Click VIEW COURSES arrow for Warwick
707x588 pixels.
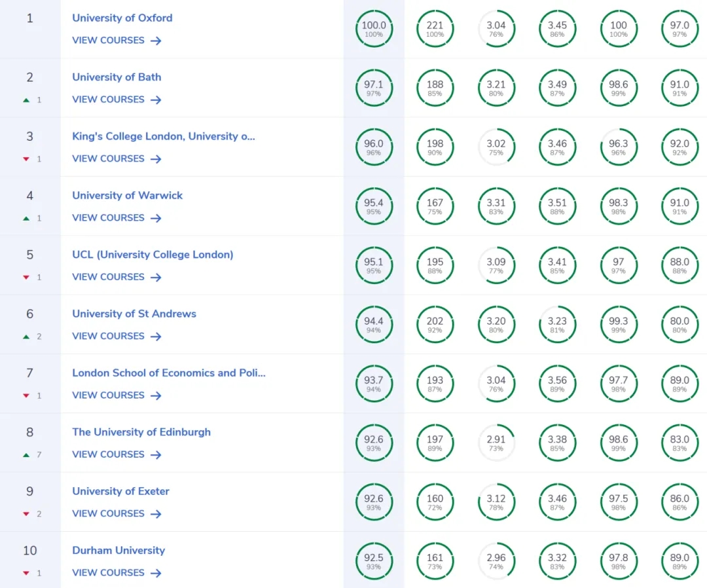point(156,218)
